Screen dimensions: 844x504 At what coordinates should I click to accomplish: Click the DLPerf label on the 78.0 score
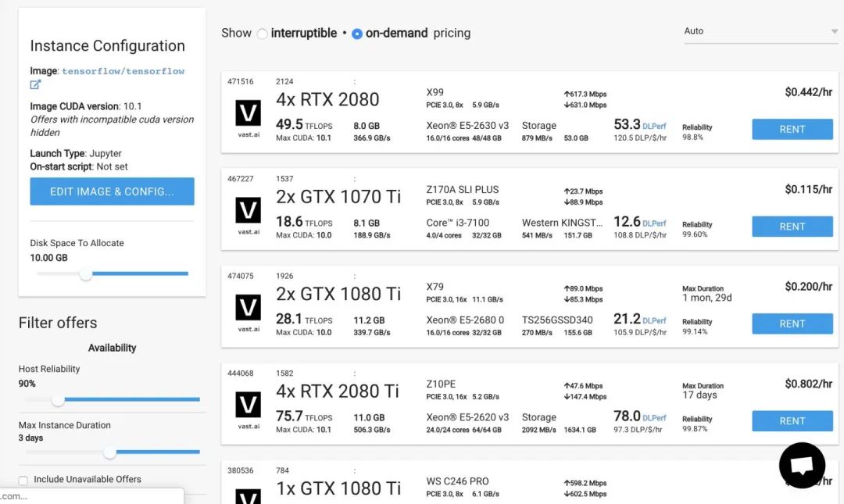654,418
